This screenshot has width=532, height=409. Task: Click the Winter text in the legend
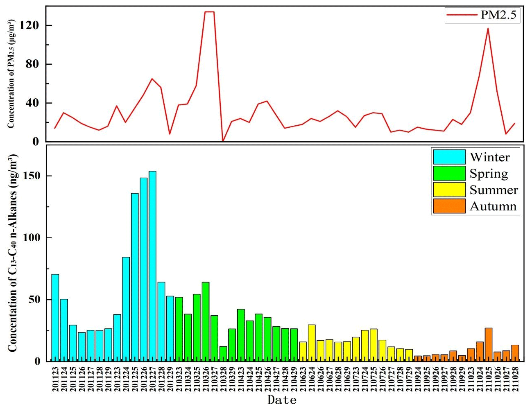[x=490, y=157]
